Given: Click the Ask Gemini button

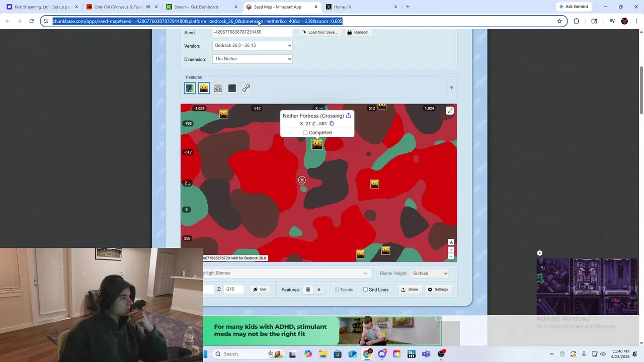Looking at the screenshot, I should (x=573, y=7).
